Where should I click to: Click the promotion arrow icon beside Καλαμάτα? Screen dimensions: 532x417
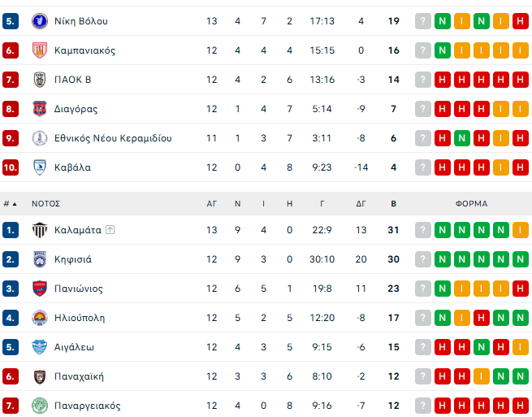[x=110, y=230]
